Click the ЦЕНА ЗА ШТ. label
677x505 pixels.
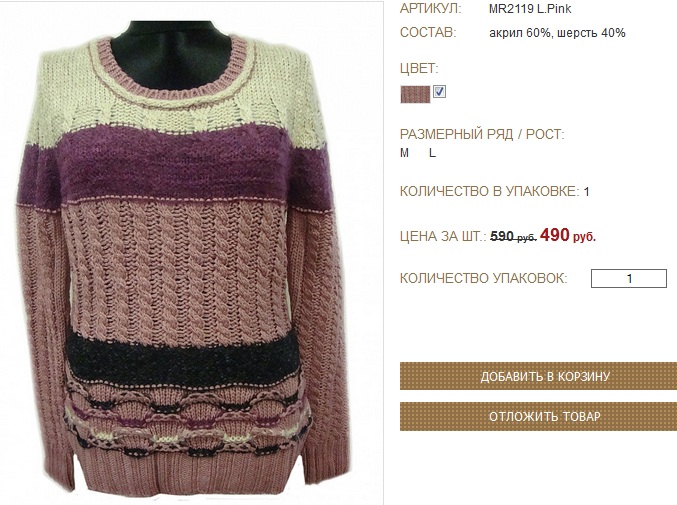[x=443, y=237]
